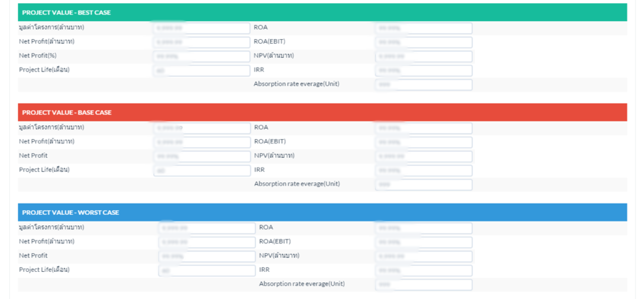This screenshot has height=299, width=644.
Task: Click the Best Case IRR input field
Action: [x=423, y=71]
